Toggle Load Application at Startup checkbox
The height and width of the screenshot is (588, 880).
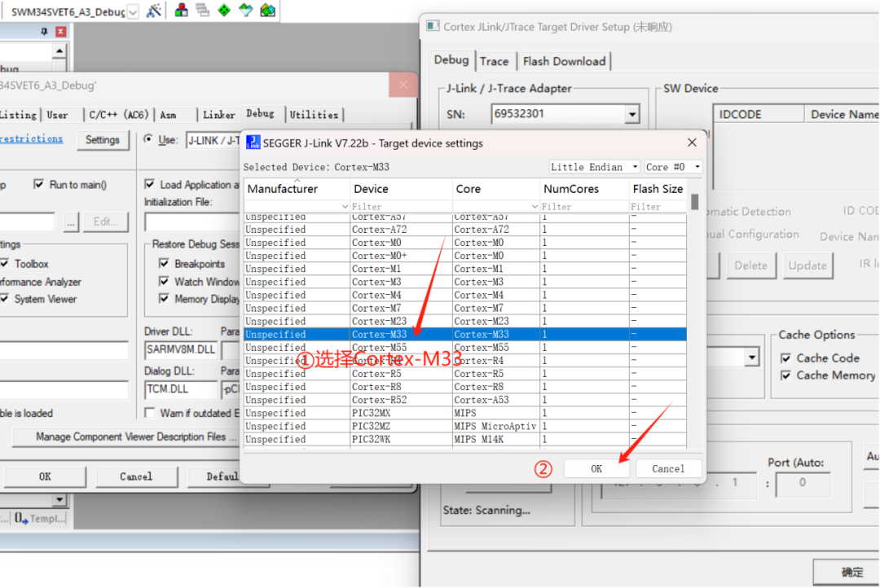[150, 184]
